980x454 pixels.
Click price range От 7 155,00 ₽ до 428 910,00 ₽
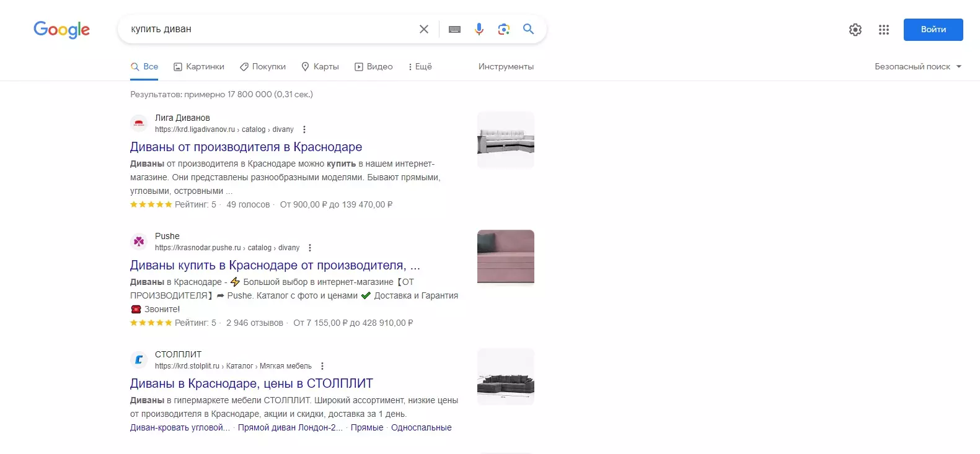click(x=353, y=323)
